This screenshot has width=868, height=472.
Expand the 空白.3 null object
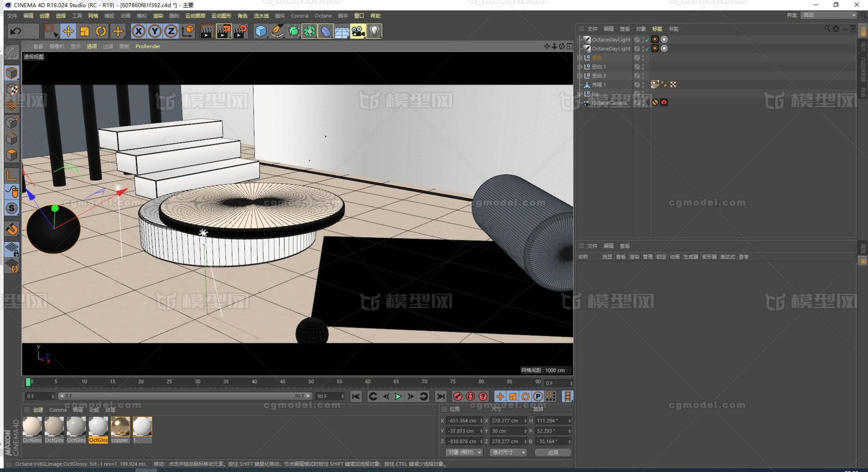pos(580,76)
